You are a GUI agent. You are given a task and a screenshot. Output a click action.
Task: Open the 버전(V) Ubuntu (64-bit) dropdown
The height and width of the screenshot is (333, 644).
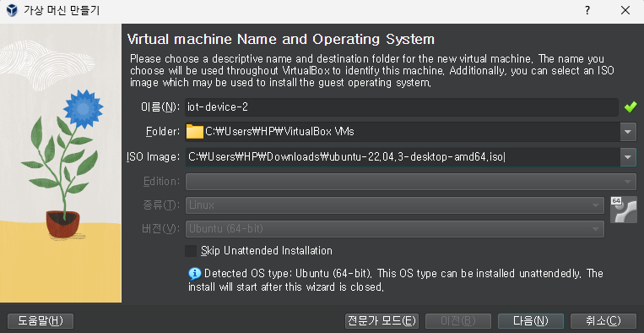[x=395, y=229]
